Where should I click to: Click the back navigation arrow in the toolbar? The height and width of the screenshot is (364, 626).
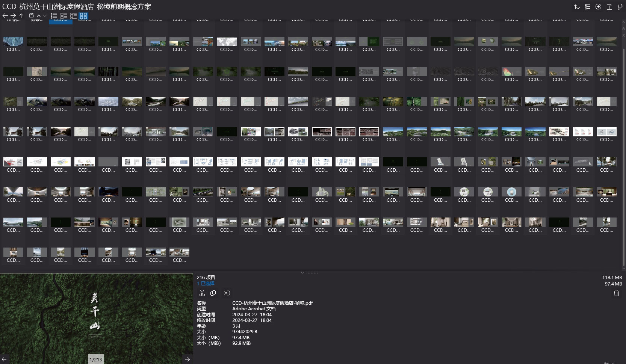tap(5, 16)
